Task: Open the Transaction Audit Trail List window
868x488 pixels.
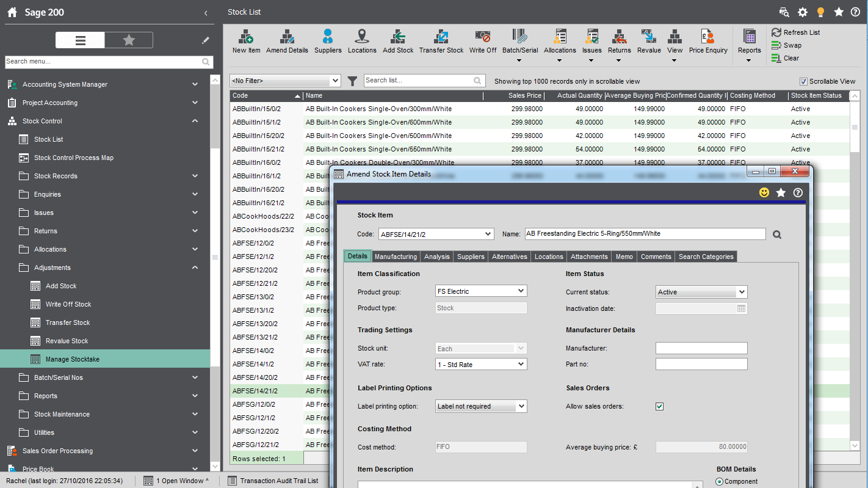Action: (x=273, y=481)
